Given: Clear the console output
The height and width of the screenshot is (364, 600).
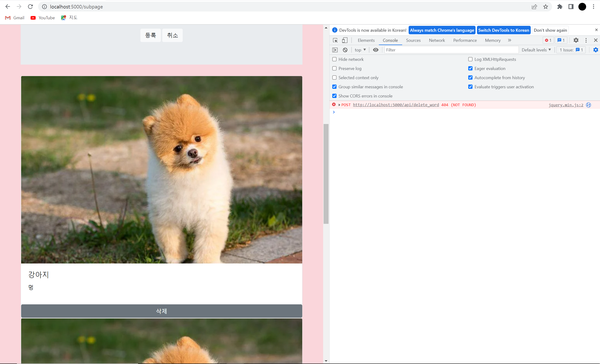Looking at the screenshot, I should coord(345,50).
